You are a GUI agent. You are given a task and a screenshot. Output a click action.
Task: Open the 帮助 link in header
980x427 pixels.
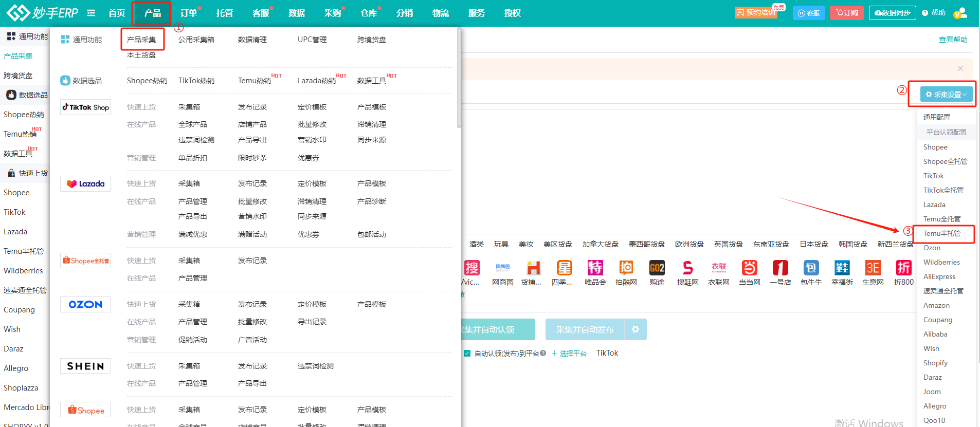click(x=934, y=13)
